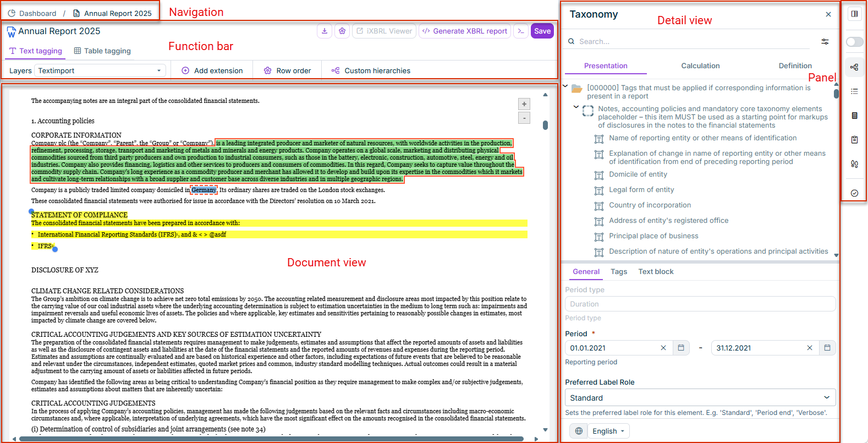Viewport: 868px width, 443px height.
Task: Open the checkmark validation icon in side panel
Action: 854,193
